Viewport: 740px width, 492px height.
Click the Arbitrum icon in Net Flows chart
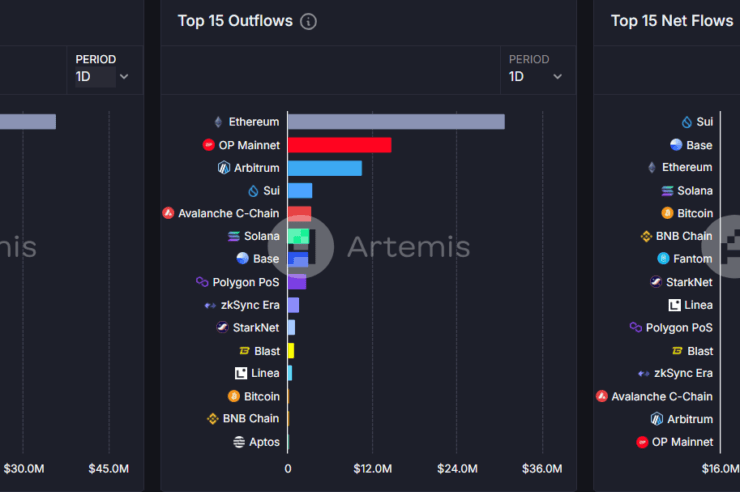[x=657, y=419]
